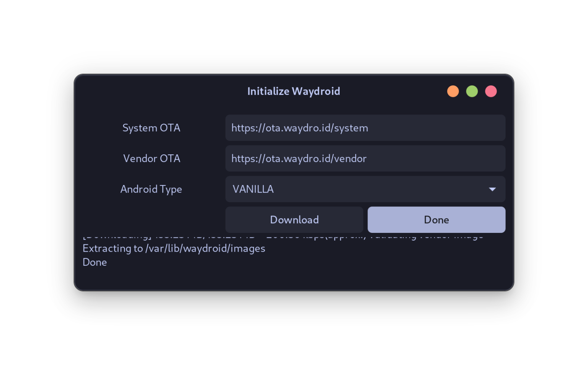This screenshot has width=588, height=365.
Task: Click the https://ota.waydro.id/system URL text
Action: pyautogui.click(x=299, y=128)
